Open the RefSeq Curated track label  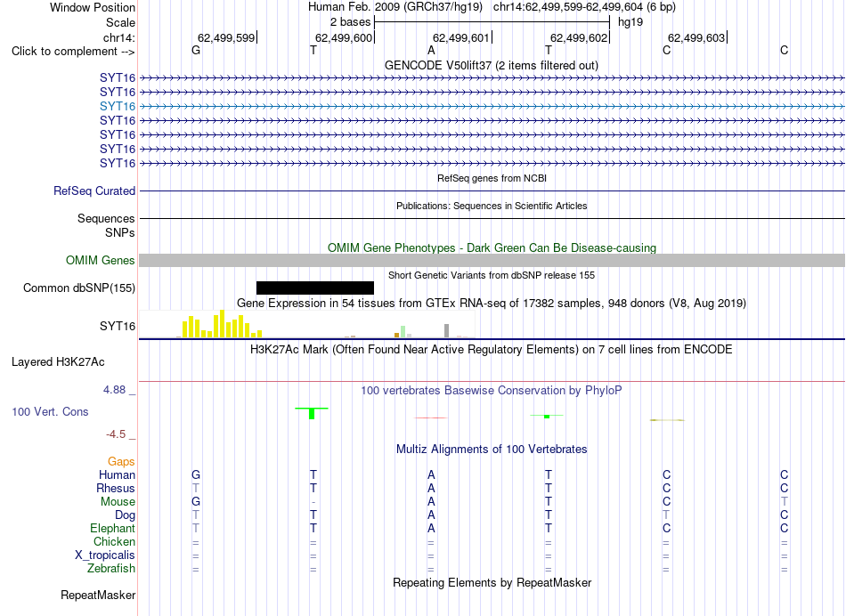(x=94, y=191)
